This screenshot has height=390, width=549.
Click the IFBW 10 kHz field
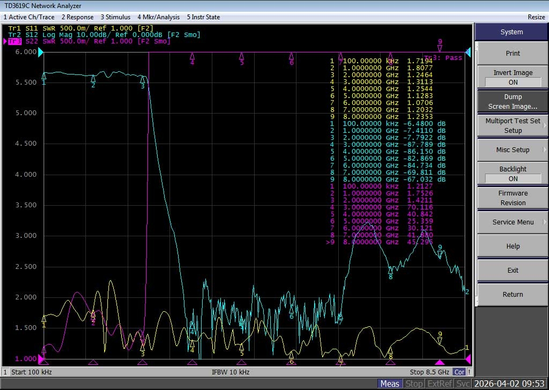(230, 372)
